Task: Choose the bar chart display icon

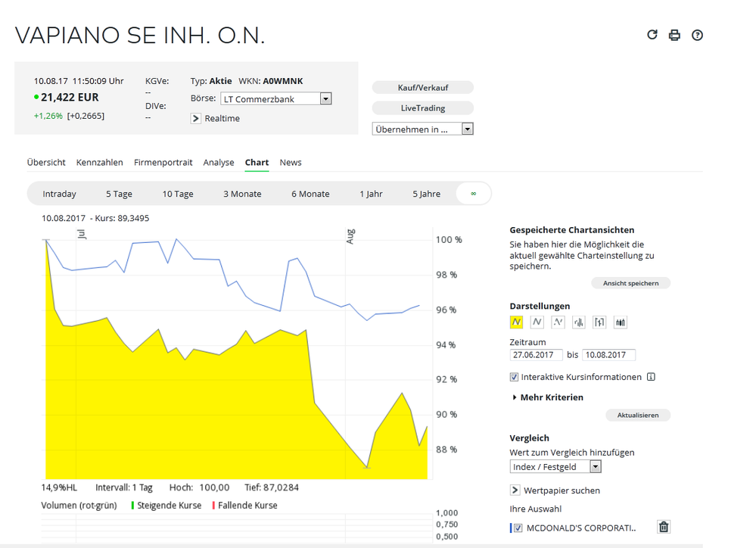Action: [x=579, y=322]
